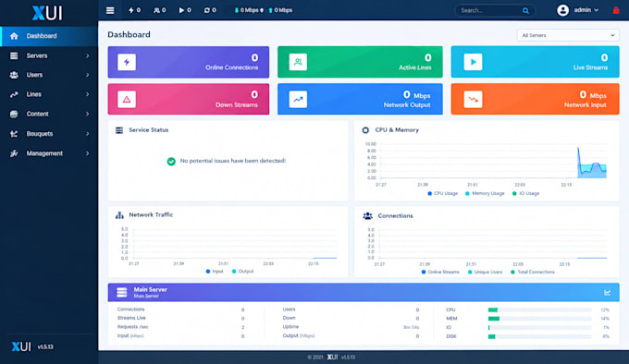Click the green check status icon
Image resolution: width=629 pixels, height=364 pixels.
coord(171,161)
